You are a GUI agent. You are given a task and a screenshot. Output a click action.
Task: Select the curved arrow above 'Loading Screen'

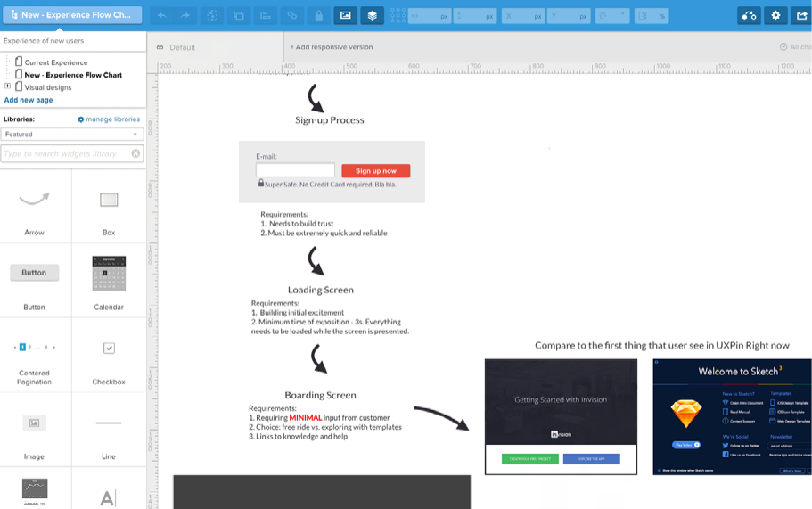316,260
